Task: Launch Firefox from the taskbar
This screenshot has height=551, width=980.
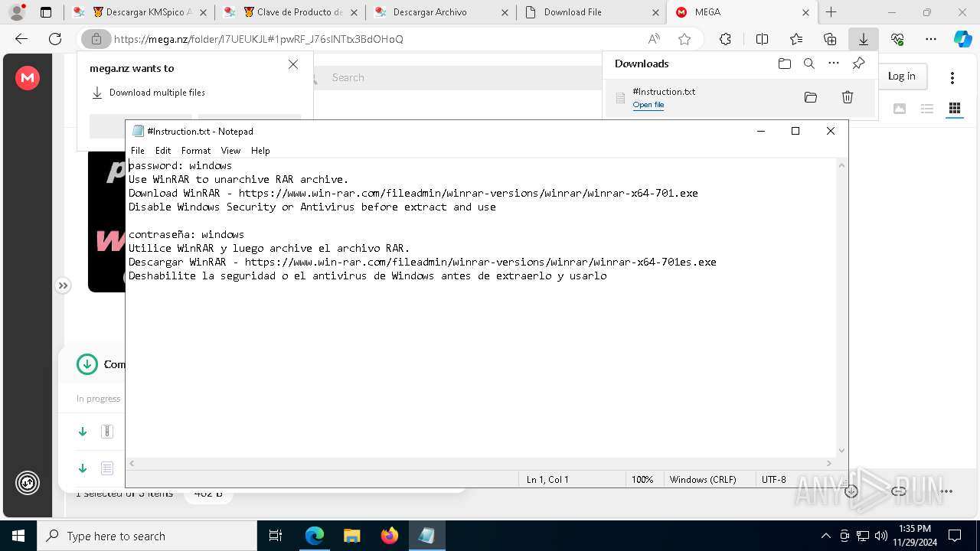Action: click(x=389, y=536)
